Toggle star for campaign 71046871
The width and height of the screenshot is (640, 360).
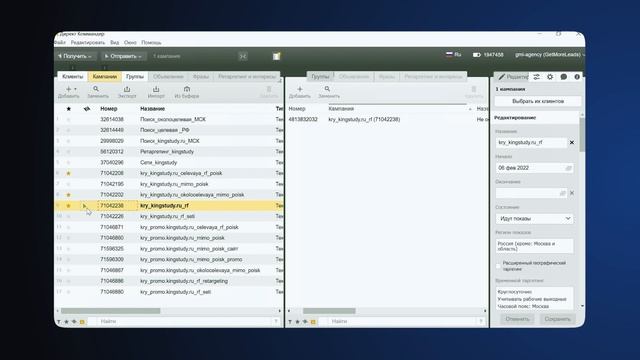pyautogui.click(x=69, y=227)
